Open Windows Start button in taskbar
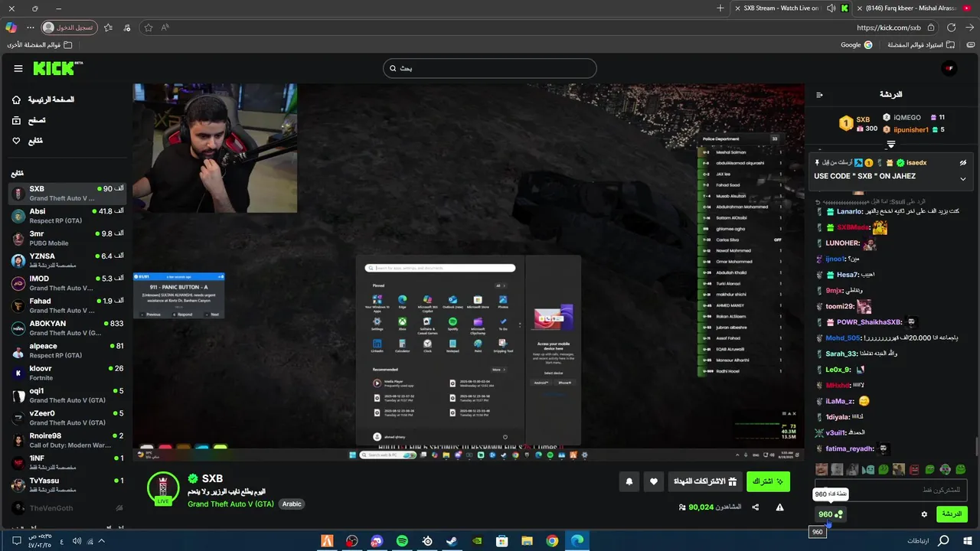 [968, 541]
